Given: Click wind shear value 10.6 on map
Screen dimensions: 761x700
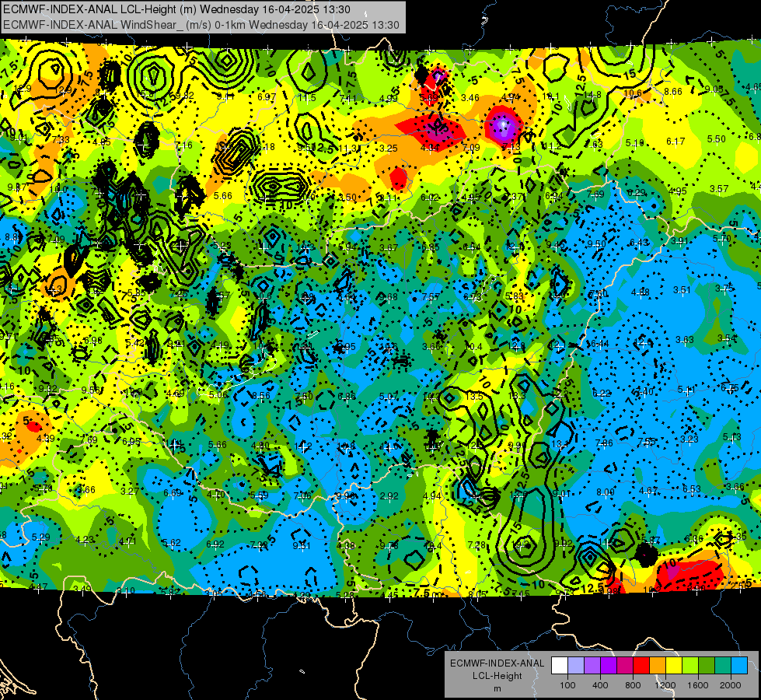Looking at the screenshot, I should [x=633, y=93].
